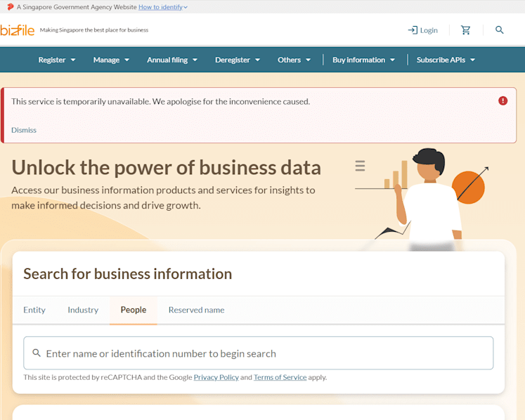The width and height of the screenshot is (525, 420).
Task: Click the bizfile logo
Action: tap(18, 30)
